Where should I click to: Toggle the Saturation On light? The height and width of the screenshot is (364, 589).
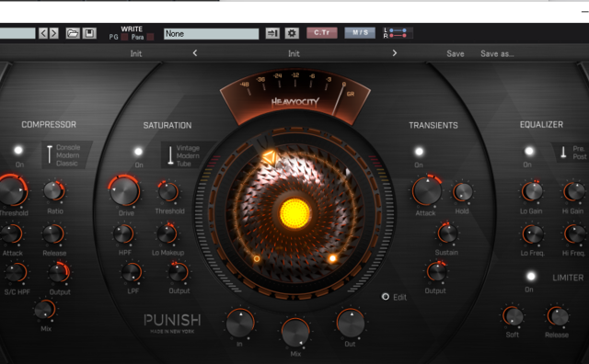click(138, 152)
